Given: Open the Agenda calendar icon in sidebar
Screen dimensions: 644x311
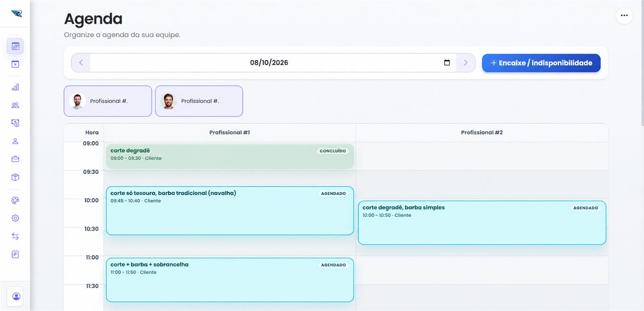Looking at the screenshot, I should tap(15, 46).
